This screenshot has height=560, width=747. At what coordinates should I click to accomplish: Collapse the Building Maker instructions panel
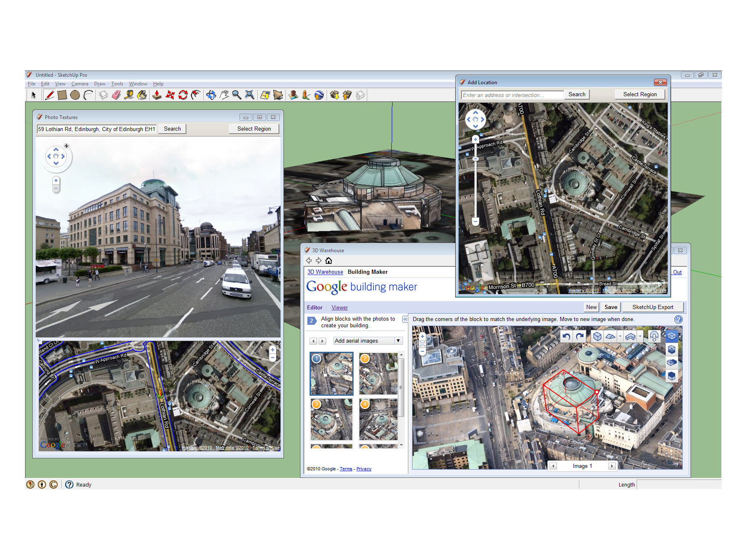coord(405,319)
